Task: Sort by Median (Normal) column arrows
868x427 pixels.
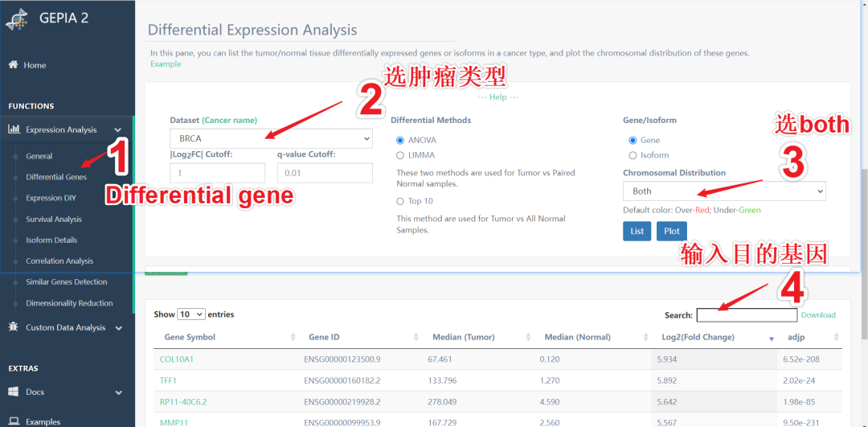Action: 645,337
